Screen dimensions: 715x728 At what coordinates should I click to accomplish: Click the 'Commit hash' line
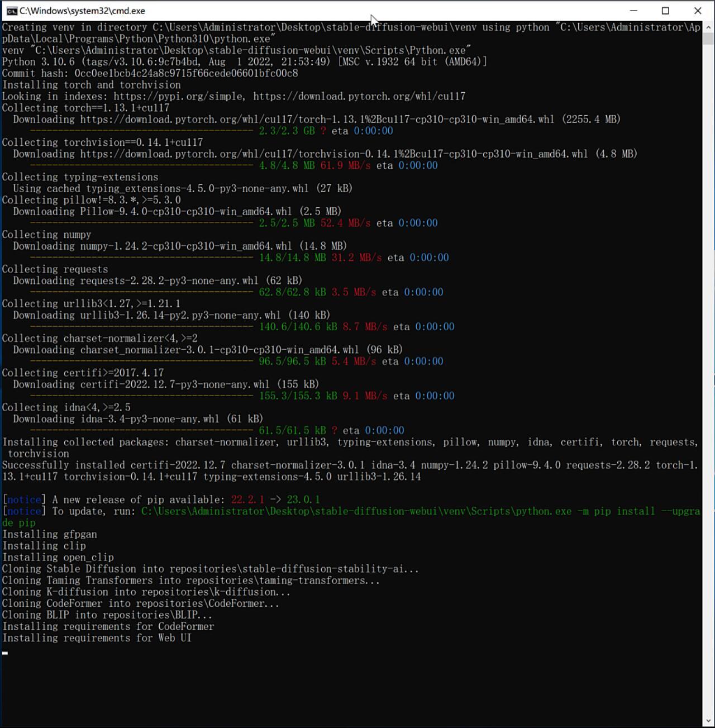coord(150,73)
